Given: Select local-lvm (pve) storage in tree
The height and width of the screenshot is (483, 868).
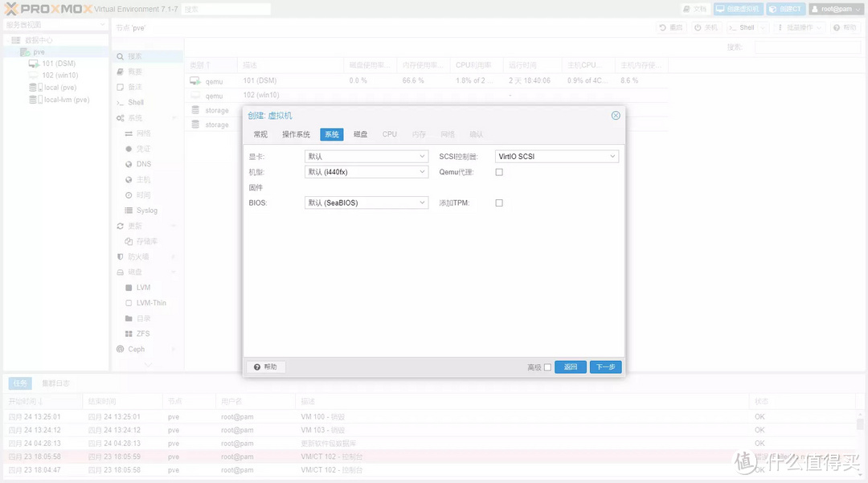Looking at the screenshot, I should tap(67, 100).
